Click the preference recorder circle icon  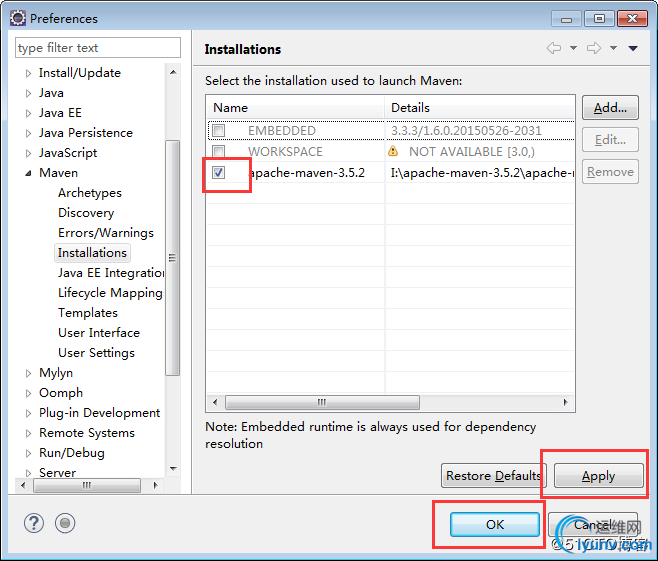pos(65,523)
